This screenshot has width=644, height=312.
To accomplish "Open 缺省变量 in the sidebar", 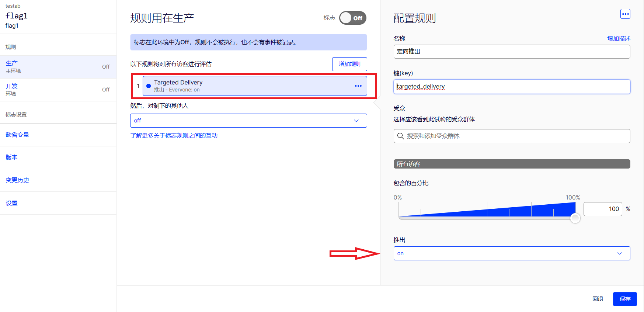I will (17, 135).
